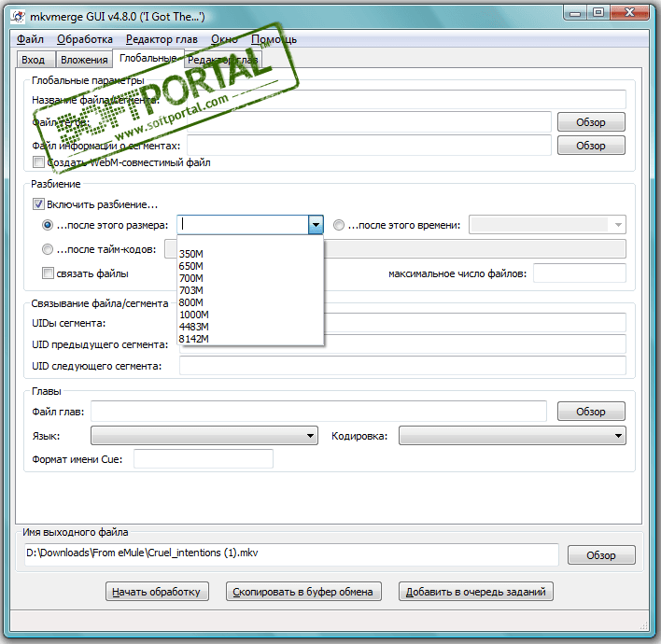Open the Файл menu

coord(30,39)
